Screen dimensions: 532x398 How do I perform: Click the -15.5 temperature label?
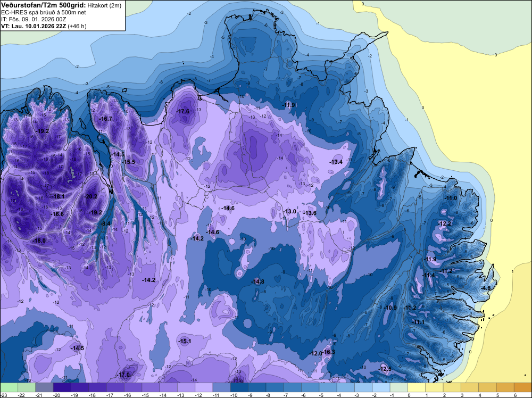[129, 162]
